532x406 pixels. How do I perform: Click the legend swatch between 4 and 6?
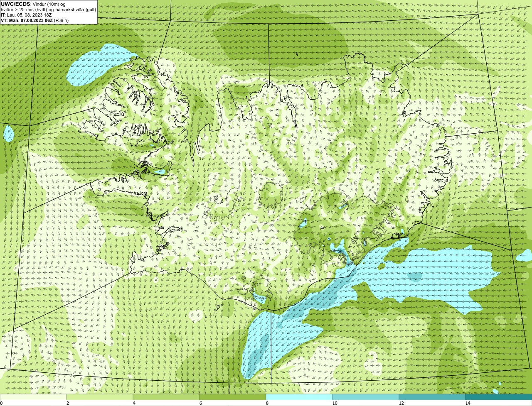coord(166,397)
